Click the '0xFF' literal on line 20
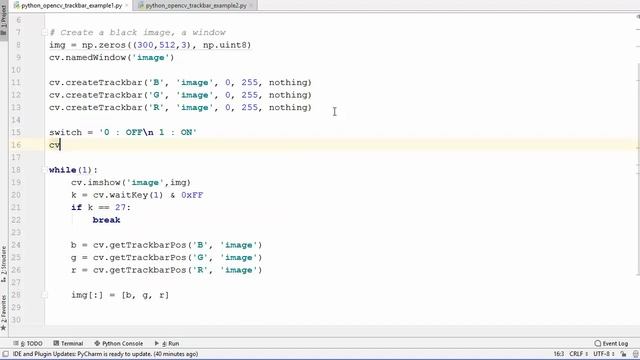640x360 pixels. 192,195
